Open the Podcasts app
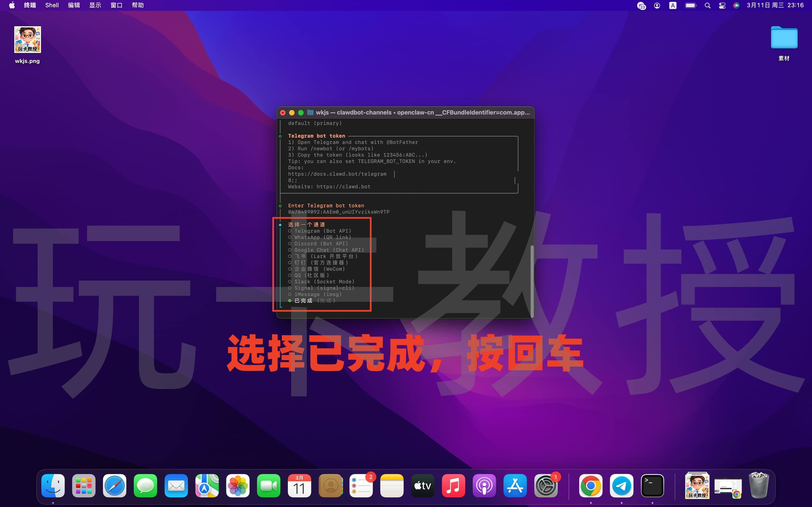This screenshot has height=507, width=812. pyautogui.click(x=485, y=485)
